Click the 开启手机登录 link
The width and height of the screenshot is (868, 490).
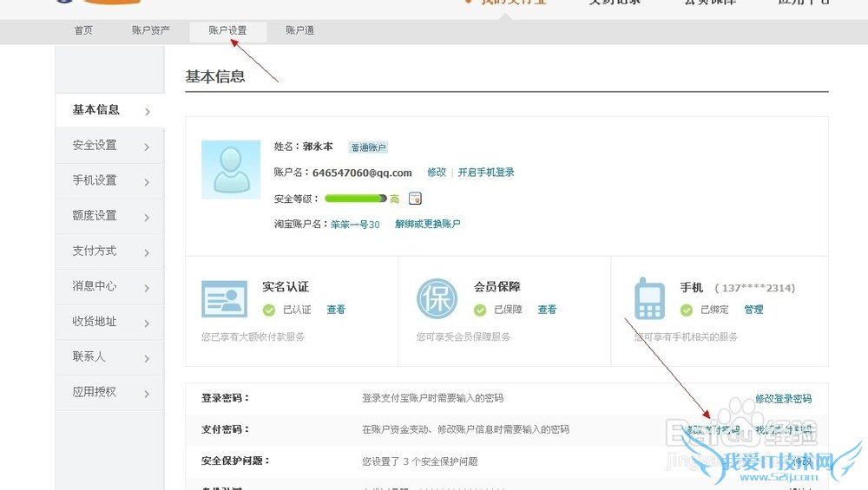coord(486,172)
